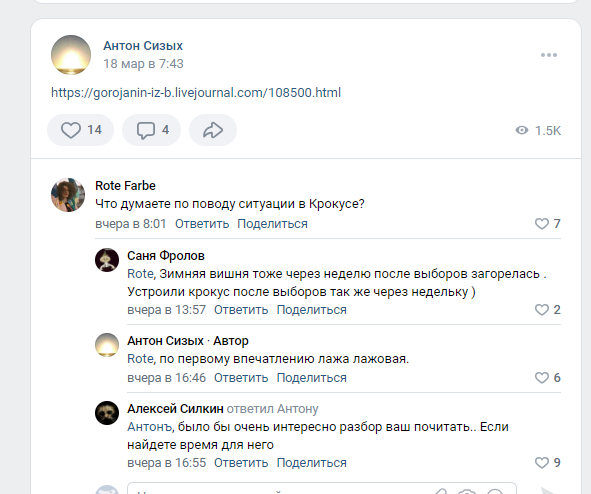Open the three-dots post options menu
The width and height of the screenshot is (591, 494).
[x=549, y=55]
